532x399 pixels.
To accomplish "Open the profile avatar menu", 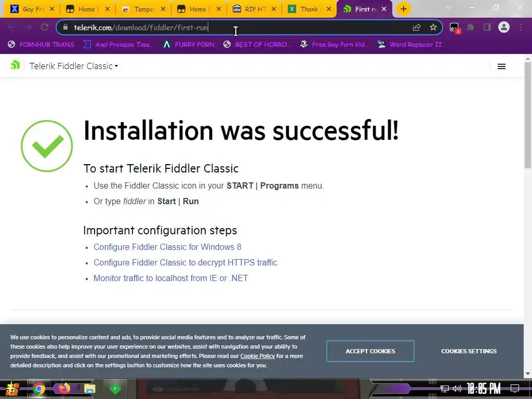I will click(x=504, y=28).
